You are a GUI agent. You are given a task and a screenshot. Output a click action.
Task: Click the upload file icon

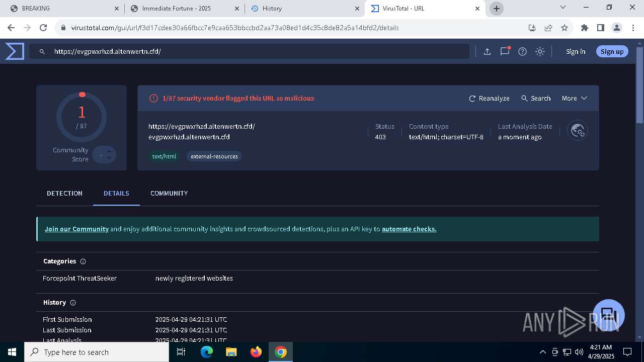[x=487, y=51]
